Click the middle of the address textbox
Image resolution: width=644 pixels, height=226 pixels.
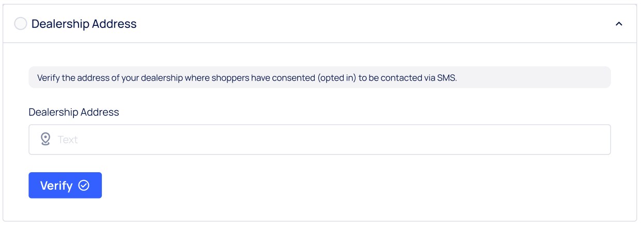click(319, 140)
